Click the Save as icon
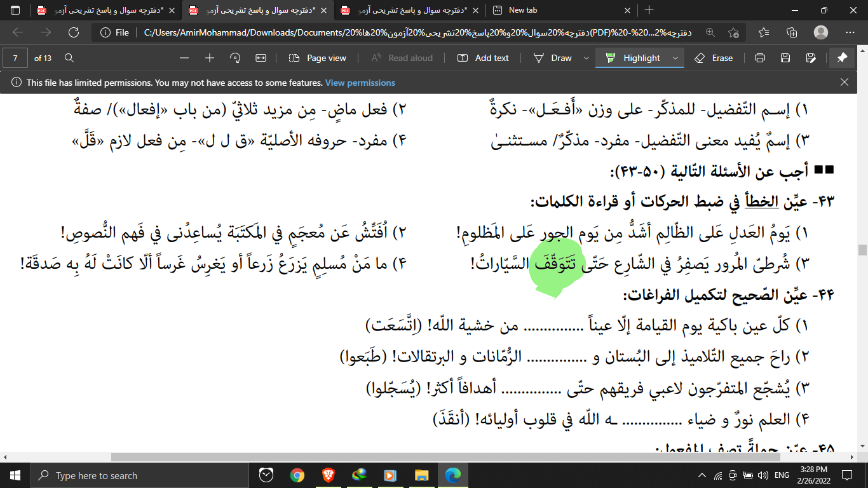The image size is (868, 488). 811,58
